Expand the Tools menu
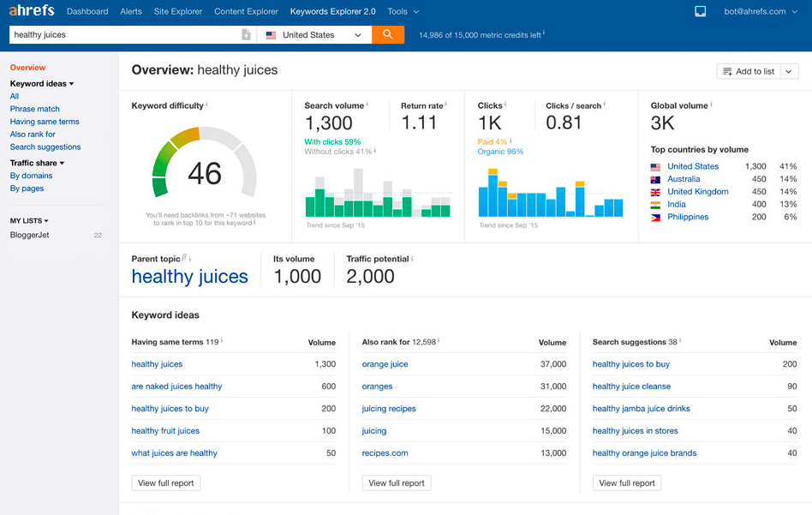 [403, 12]
